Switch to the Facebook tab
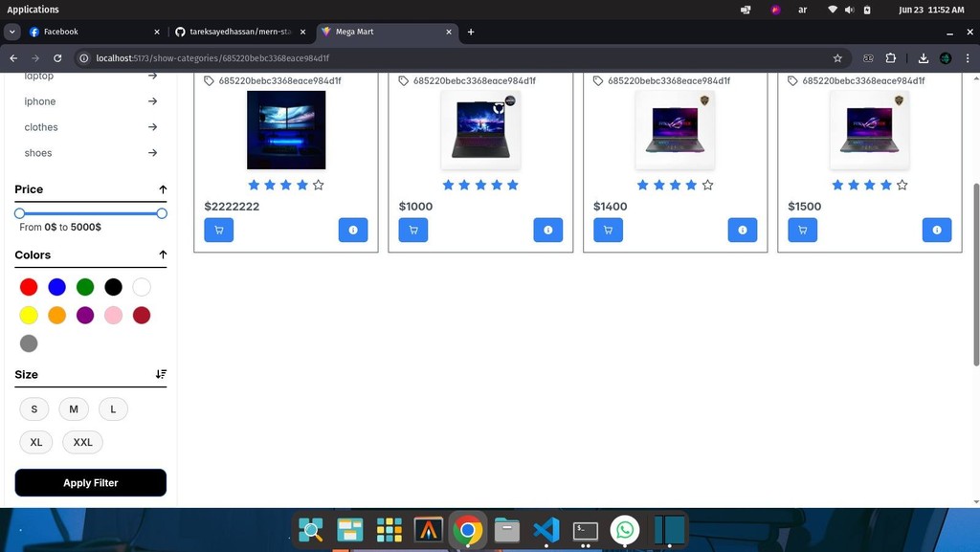 [61, 32]
